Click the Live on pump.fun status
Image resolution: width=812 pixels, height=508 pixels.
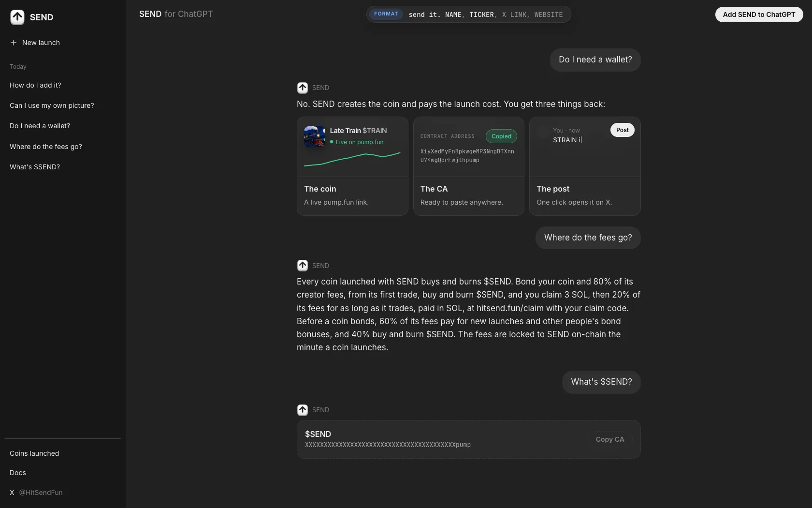point(357,142)
